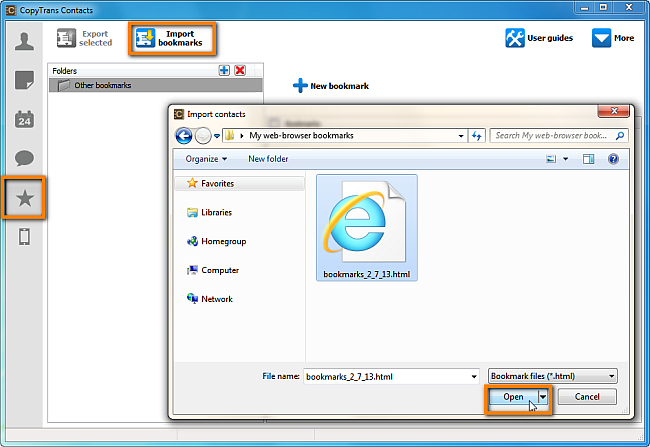Select Other bookmarks folder
Screen dimensions: 650x447
tap(155, 85)
